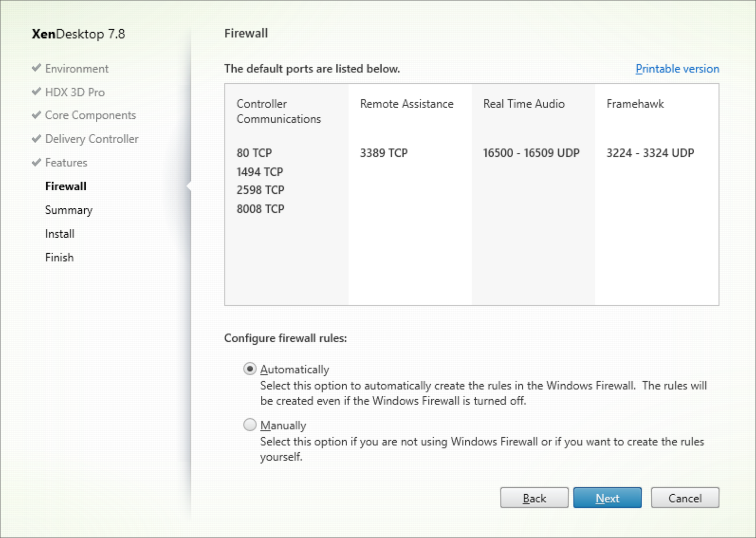Click the checkmark beside Features step
Image resolution: width=756 pixels, height=538 pixels.
tap(36, 162)
